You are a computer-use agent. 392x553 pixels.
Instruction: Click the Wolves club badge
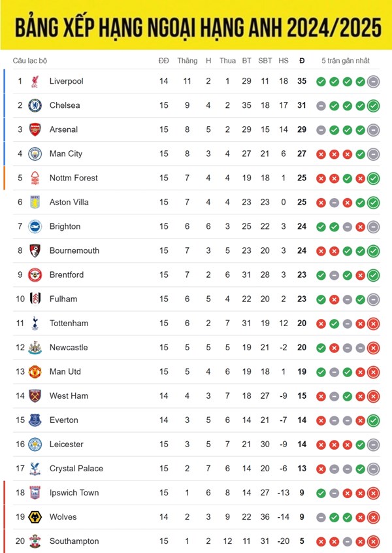(x=35, y=517)
